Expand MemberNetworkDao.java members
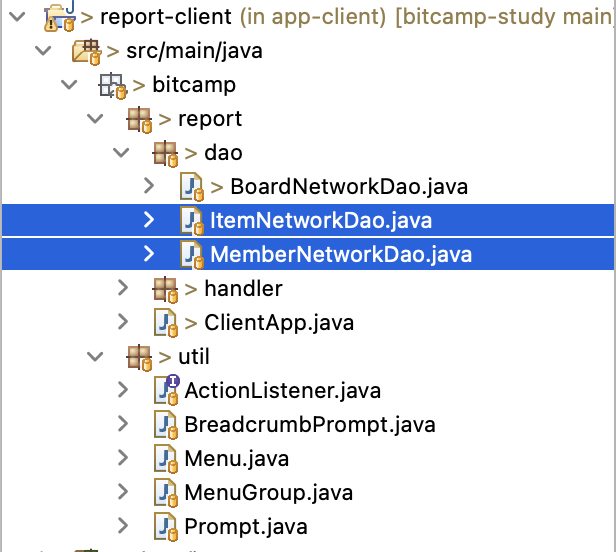The image size is (616, 552). (149, 254)
